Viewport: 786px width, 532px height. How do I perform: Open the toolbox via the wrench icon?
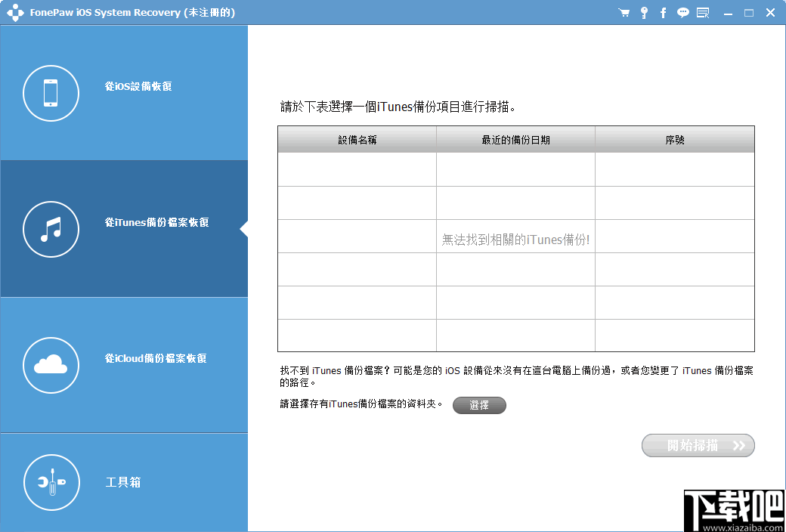pyautogui.click(x=51, y=482)
